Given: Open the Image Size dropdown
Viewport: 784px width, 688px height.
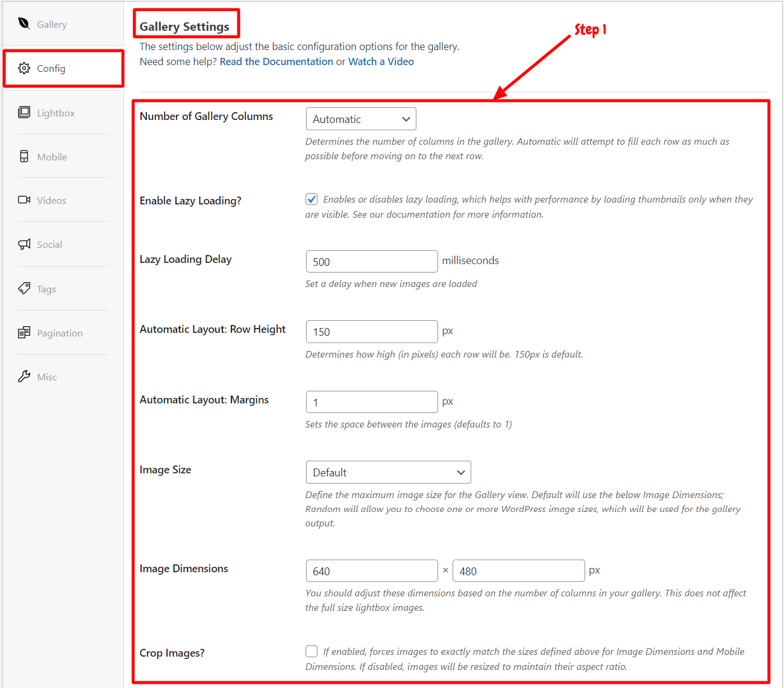Looking at the screenshot, I should coord(389,472).
